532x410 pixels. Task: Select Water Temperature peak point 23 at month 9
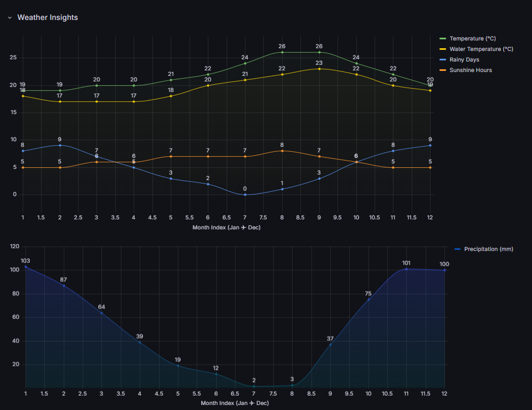click(319, 69)
